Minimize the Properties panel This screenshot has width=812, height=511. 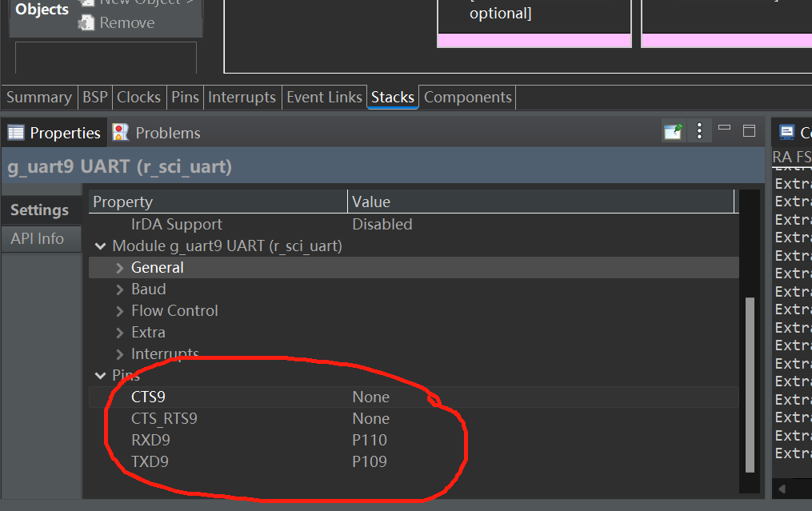[x=724, y=127]
